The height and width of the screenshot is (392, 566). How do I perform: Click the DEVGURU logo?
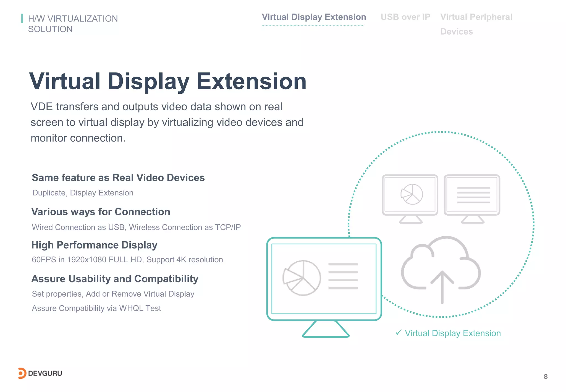click(40, 373)
